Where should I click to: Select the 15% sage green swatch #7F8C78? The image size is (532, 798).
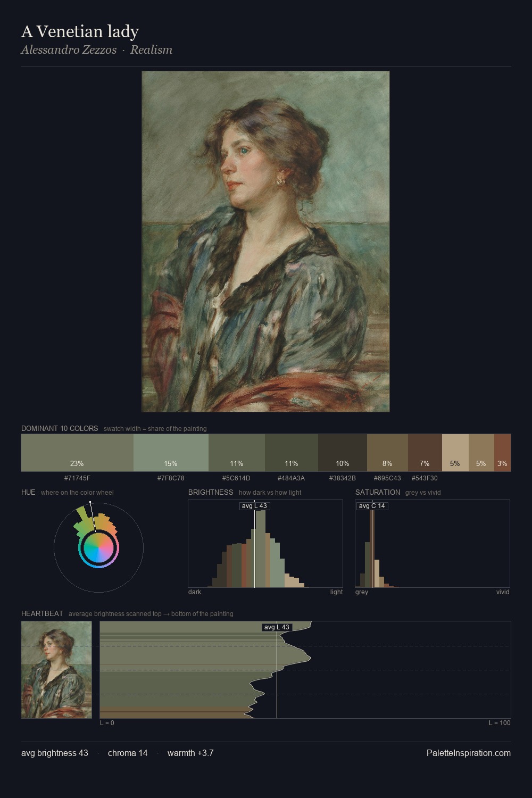[x=171, y=453]
